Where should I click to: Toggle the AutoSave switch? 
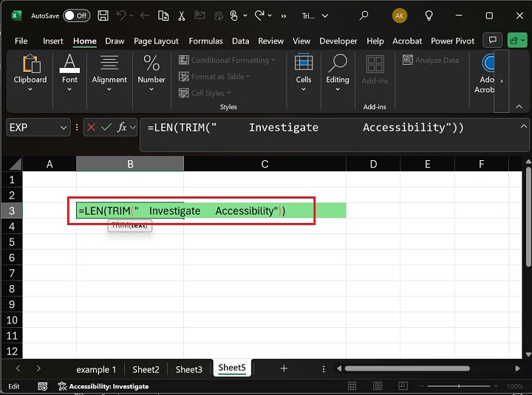76,16
